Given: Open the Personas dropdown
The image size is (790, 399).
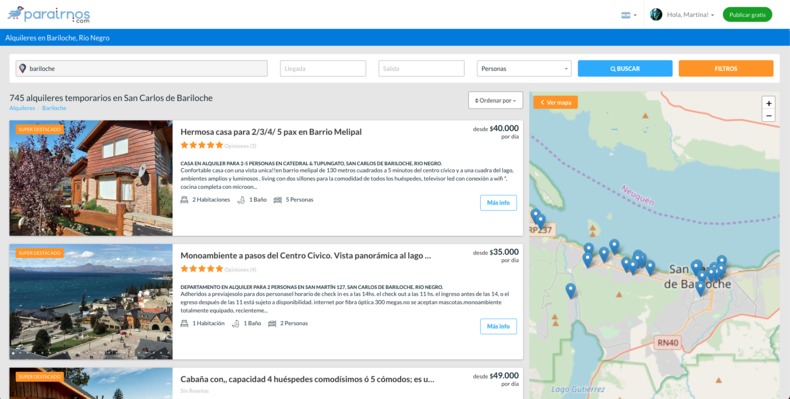Looking at the screenshot, I should [x=524, y=69].
